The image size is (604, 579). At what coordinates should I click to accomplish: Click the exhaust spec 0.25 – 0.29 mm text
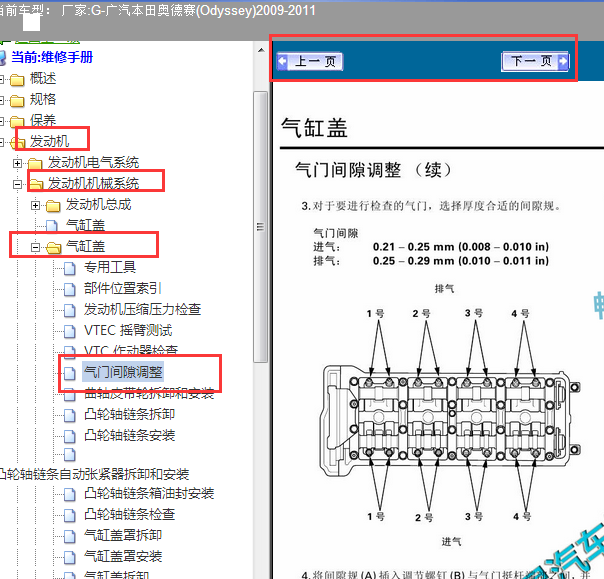coord(461,261)
